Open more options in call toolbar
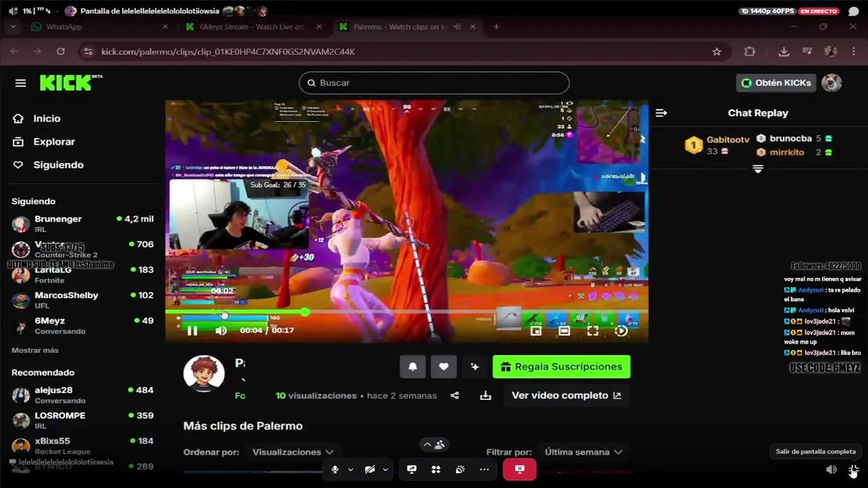 (x=484, y=469)
